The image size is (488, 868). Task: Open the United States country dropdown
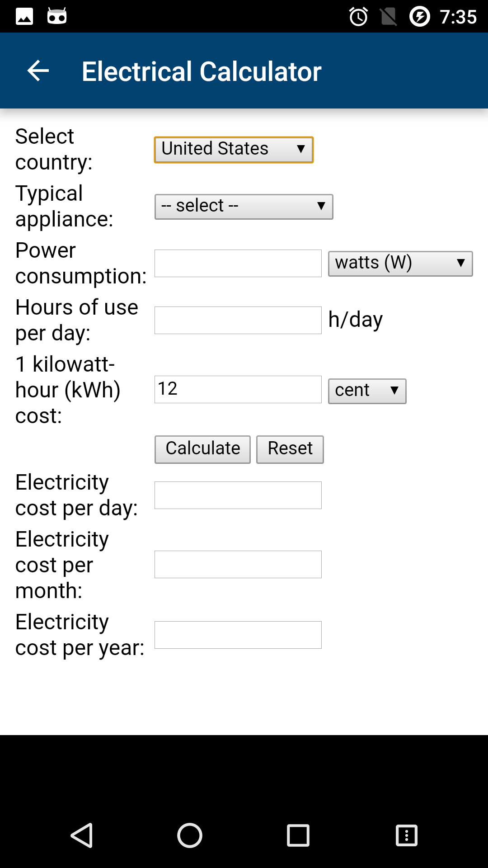234,150
